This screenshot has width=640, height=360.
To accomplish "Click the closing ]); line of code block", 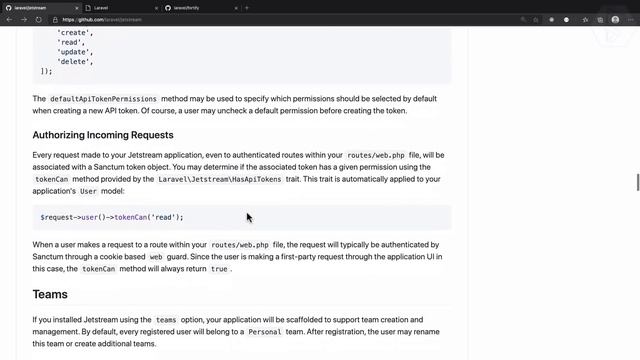I will pyautogui.click(x=47, y=71).
